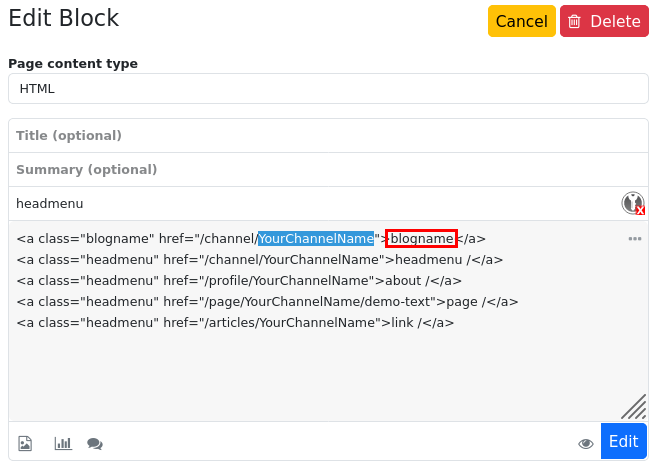Click the key icon with red X
Image resolution: width=658 pixels, height=469 pixels.
click(633, 204)
